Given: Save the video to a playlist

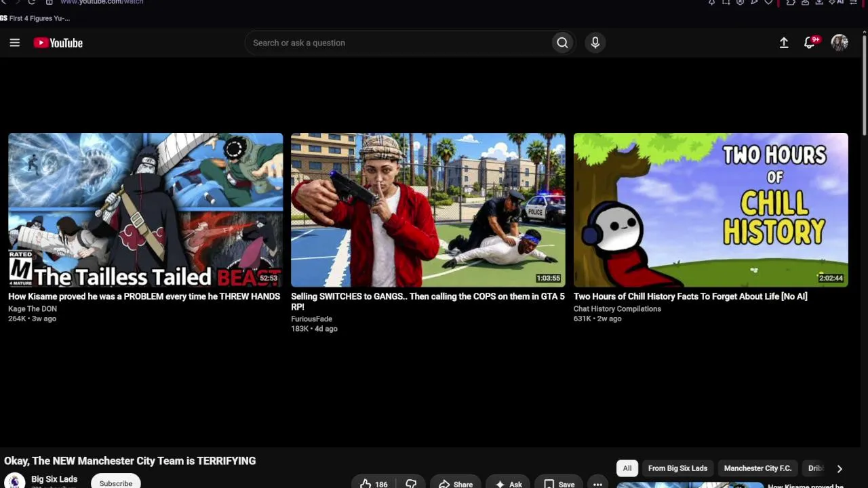Looking at the screenshot, I should coord(559,483).
